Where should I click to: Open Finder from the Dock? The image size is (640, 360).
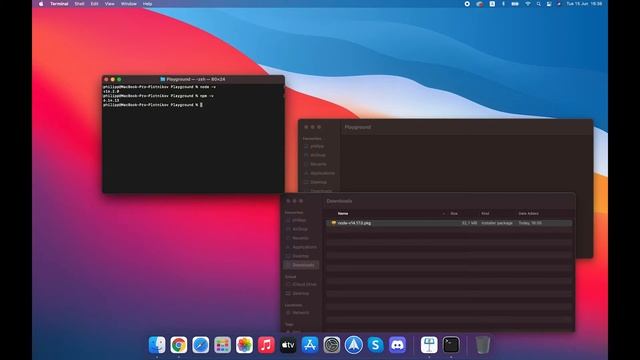[157, 345]
